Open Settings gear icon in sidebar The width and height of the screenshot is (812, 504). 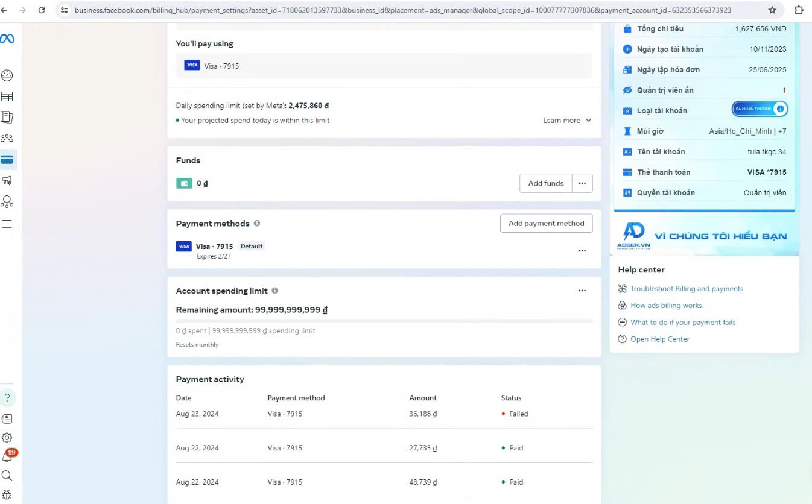(x=7, y=438)
